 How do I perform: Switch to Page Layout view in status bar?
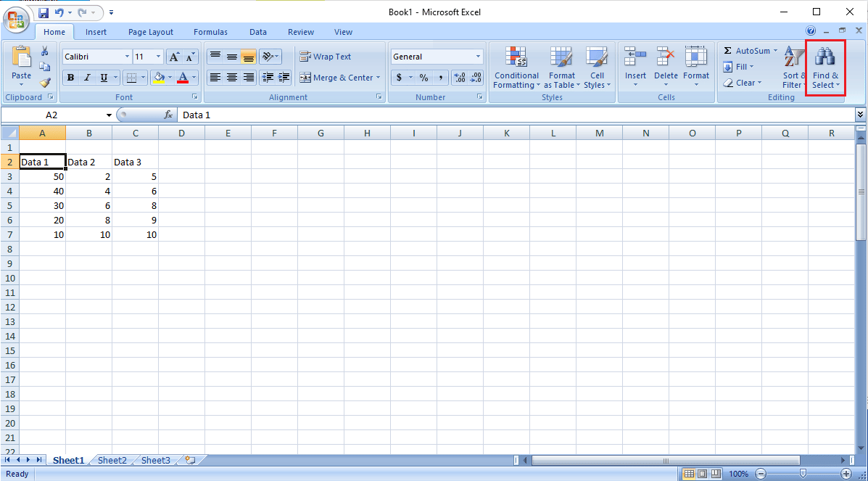point(703,474)
